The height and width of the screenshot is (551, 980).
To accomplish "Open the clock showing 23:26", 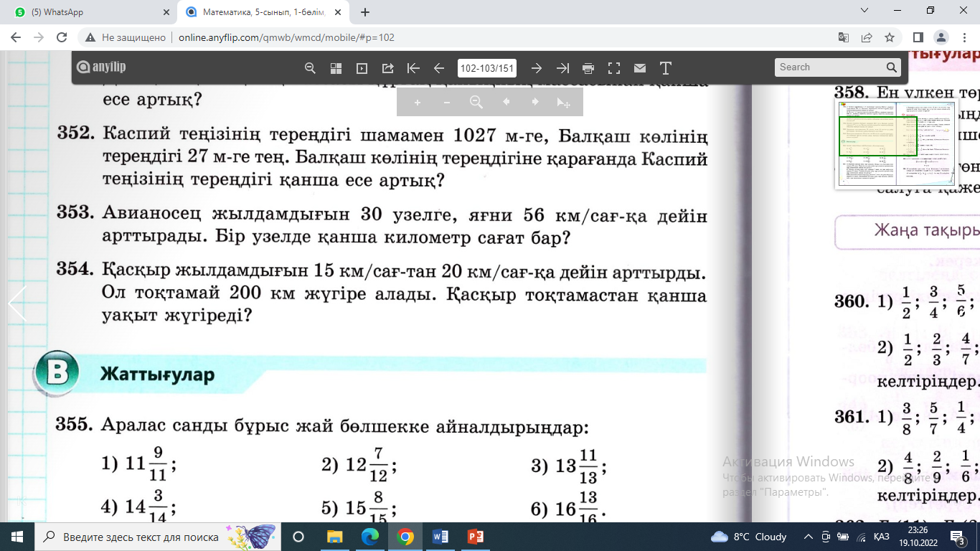I will pyautogui.click(x=919, y=537).
